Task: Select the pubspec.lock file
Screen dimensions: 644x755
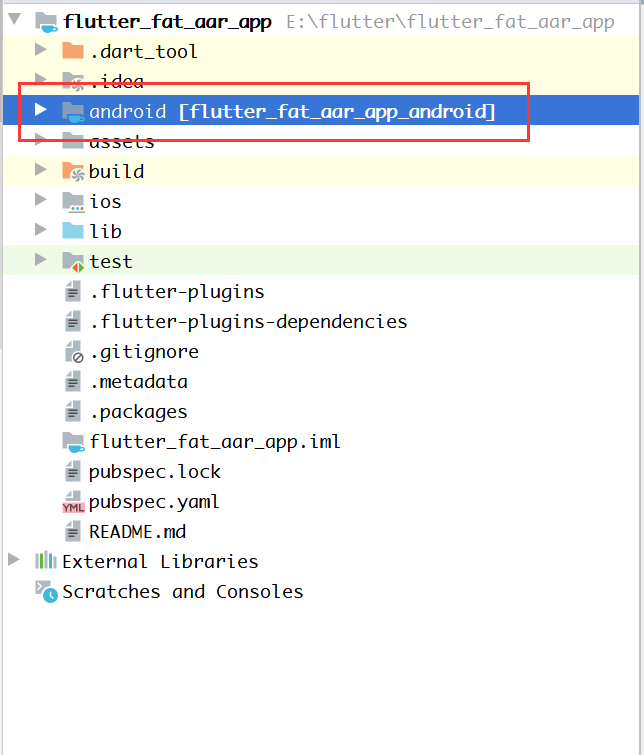Action: coord(155,472)
